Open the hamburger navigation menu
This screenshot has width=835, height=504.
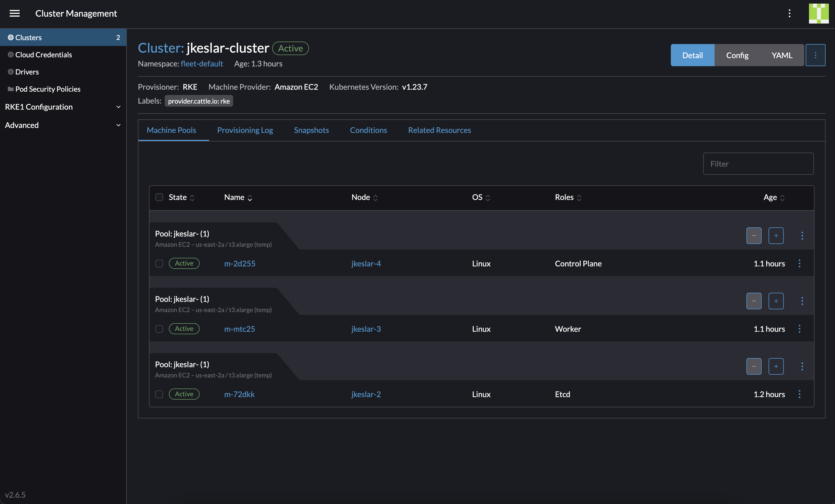pos(15,13)
